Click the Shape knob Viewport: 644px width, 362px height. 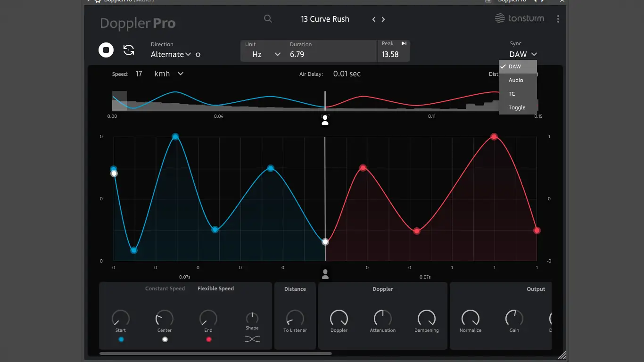pyautogui.click(x=252, y=318)
